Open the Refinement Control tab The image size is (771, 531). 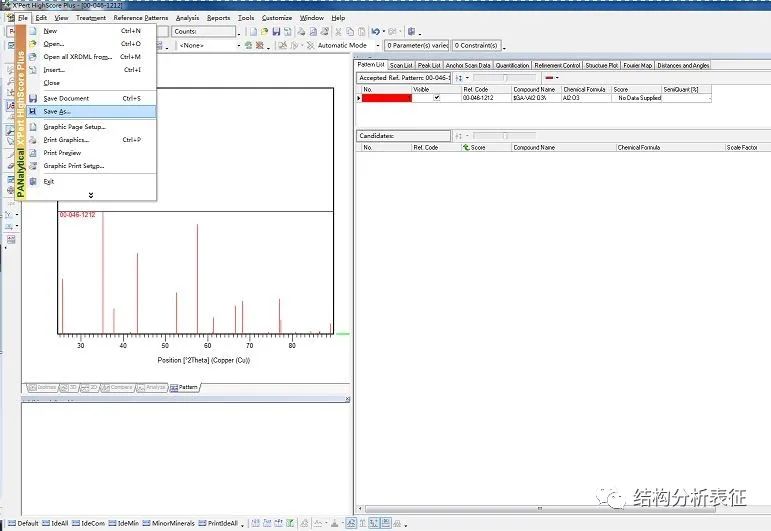coord(557,65)
